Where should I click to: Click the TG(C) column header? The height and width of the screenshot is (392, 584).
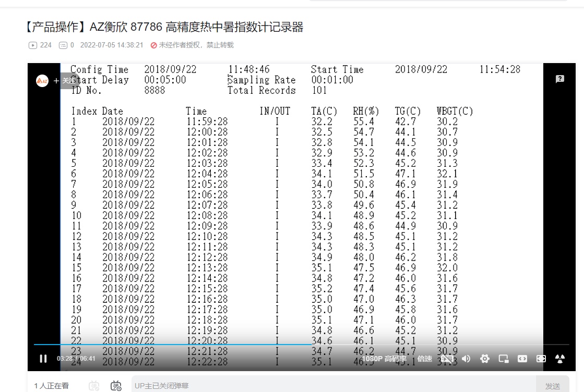click(x=408, y=111)
